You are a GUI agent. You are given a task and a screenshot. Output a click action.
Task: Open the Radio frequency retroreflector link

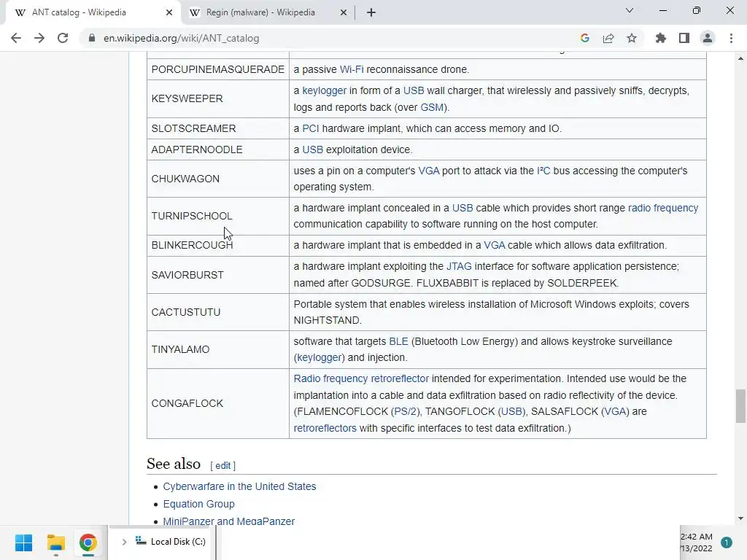point(361,378)
